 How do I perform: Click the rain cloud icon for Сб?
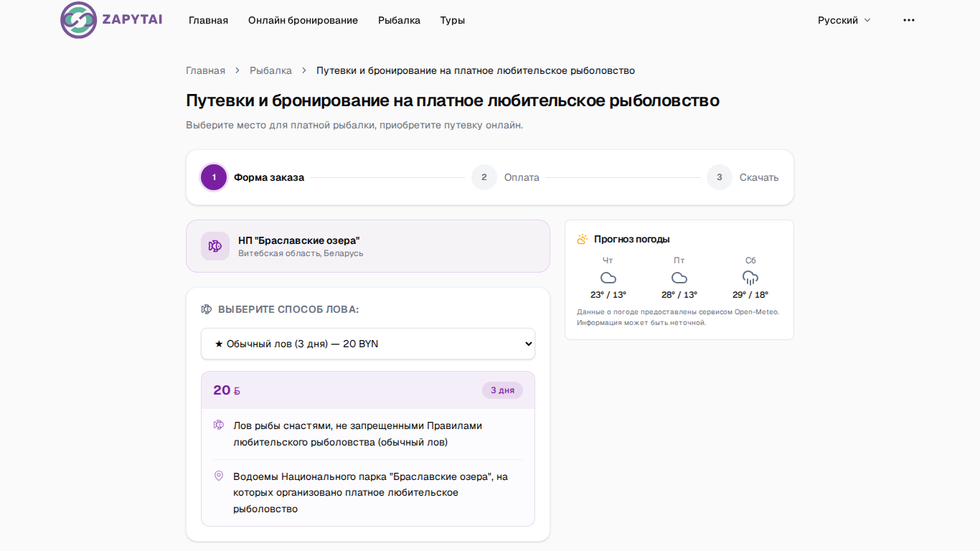click(750, 278)
